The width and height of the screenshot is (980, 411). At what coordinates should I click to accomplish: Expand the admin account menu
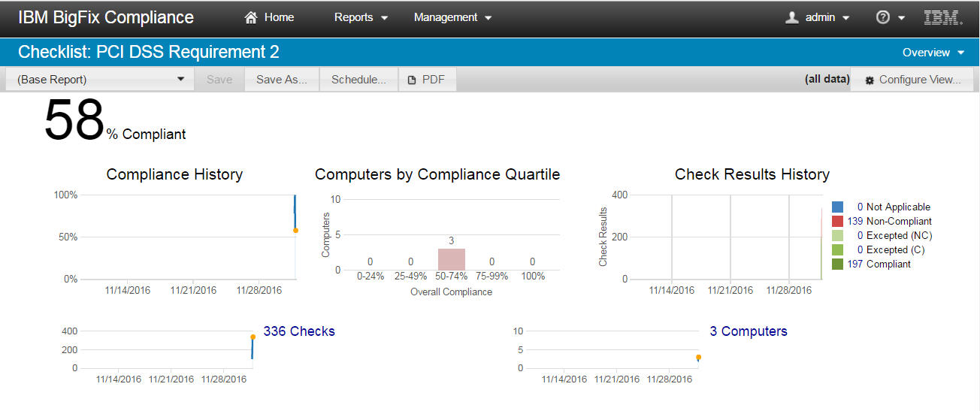pos(818,17)
